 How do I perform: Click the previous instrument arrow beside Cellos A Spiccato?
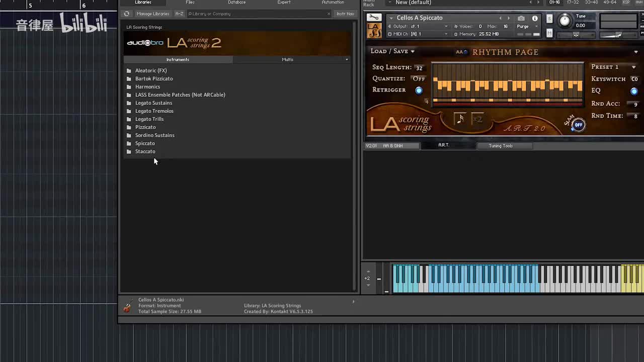(500, 18)
